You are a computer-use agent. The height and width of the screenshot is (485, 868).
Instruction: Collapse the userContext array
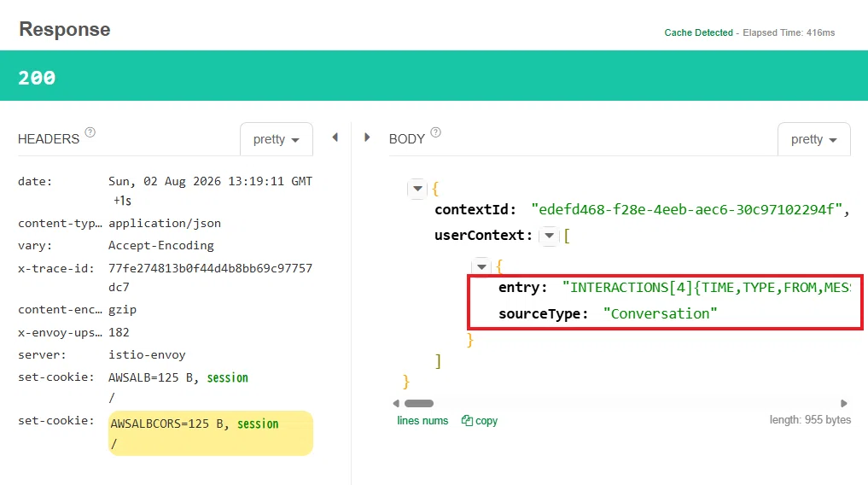pos(549,236)
